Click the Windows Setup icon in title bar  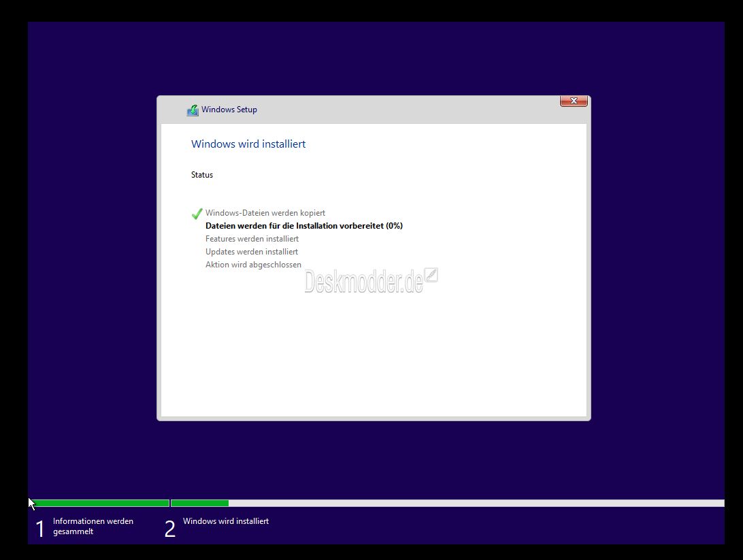click(x=193, y=110)
